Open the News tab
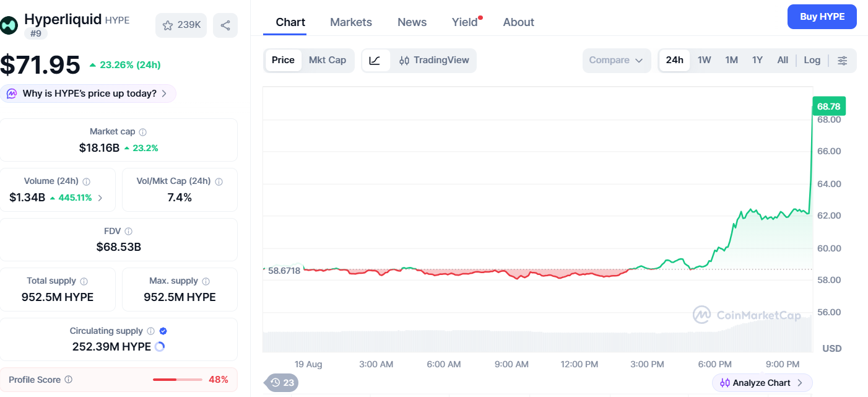The width and height of the screenshot is (868, 397). coord(412,22)
